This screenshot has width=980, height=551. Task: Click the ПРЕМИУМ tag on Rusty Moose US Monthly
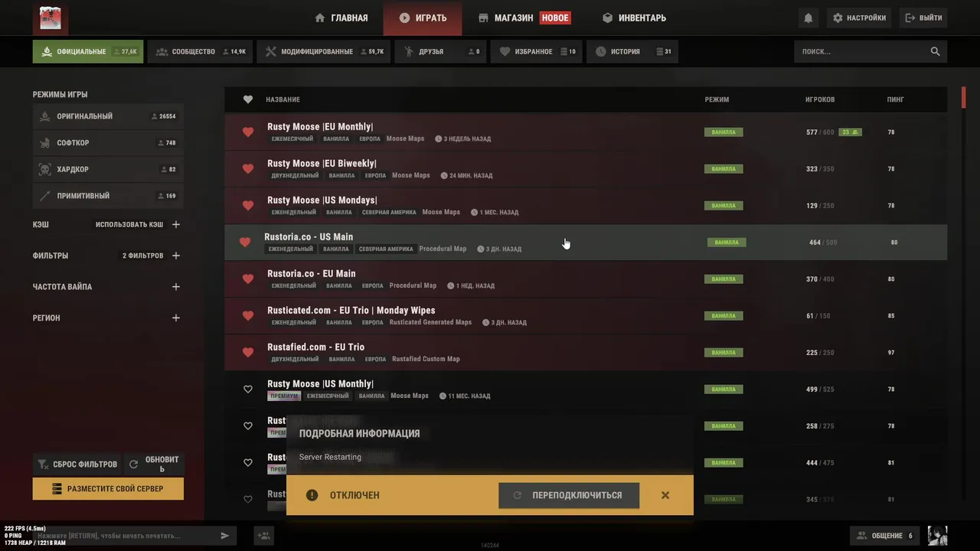[x=283, y=396]
